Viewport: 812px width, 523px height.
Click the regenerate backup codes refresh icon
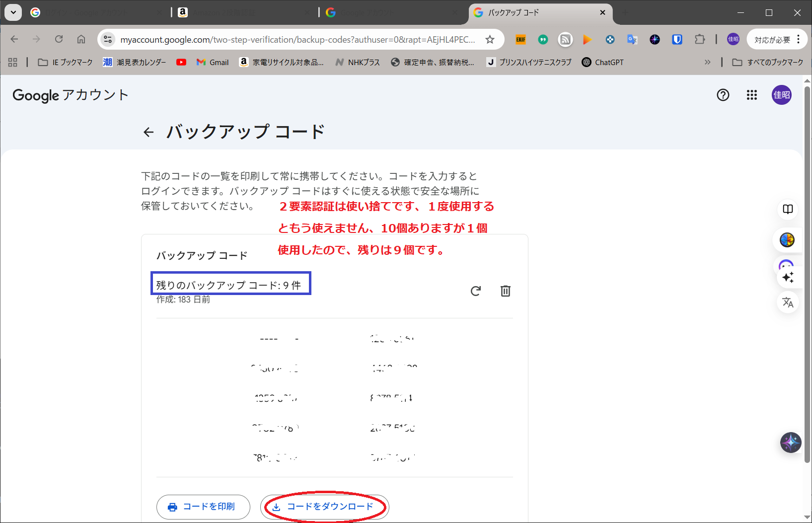(476, 291)
